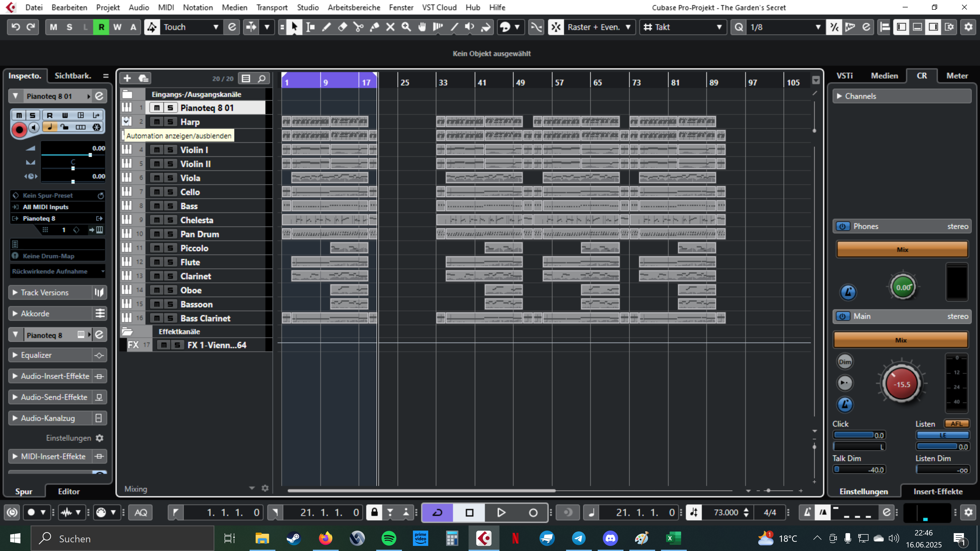Adjust the Talk Dim slider
Image resolution: width=980 pixels, height=551 pixels.
[x=859, y=470]
